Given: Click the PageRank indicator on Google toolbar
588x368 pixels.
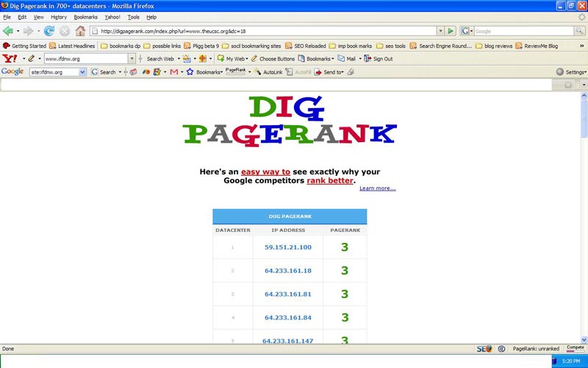Looking at the screenshot, I should point(235,71).
